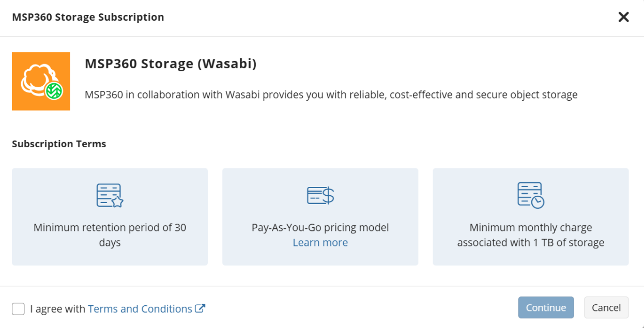Click the MSP360 Storage (Wasabi) heading

tap(171, 64)
